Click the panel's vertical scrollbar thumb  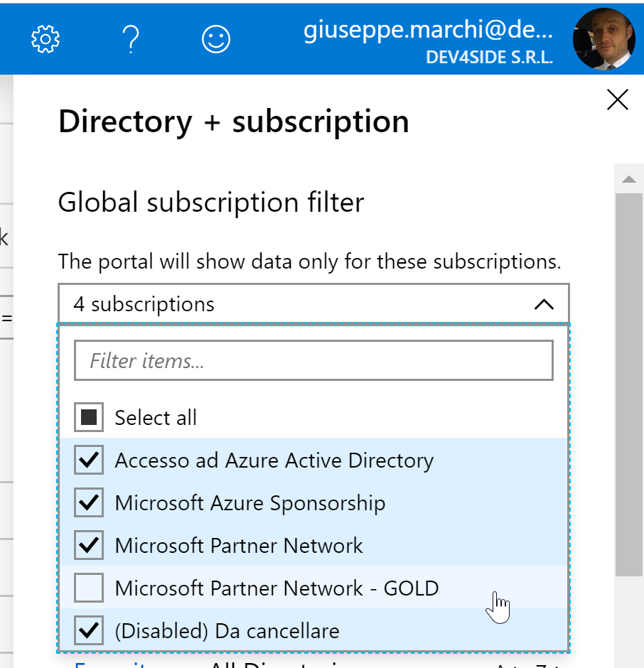pyautogui.click(x=628, y=384)
